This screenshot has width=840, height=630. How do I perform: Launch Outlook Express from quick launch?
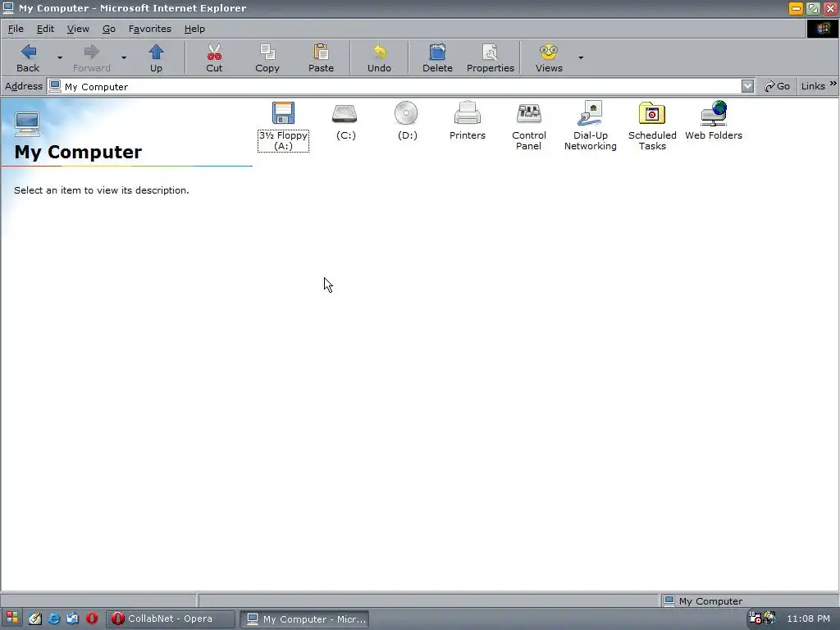coord(72,619)
